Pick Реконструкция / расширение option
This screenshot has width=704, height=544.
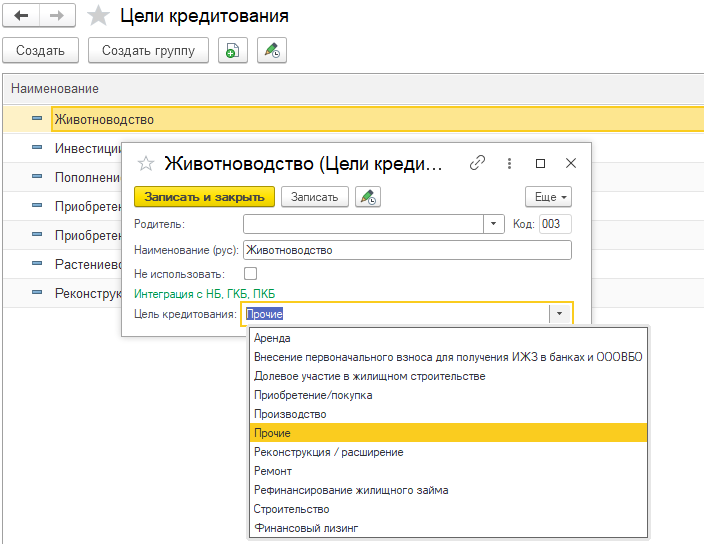(x=449, y=452)
